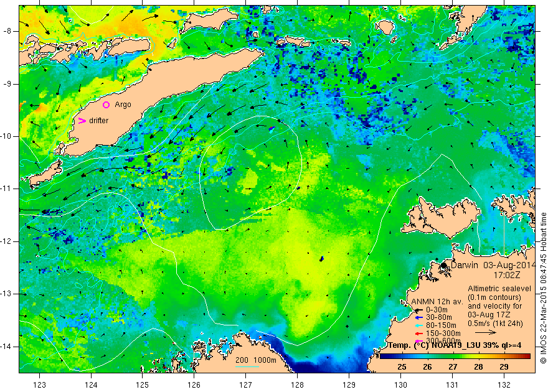Screen dimensions: 548x392
Task: Click the '0-30m' legend label
Action: tap(437, 310)
